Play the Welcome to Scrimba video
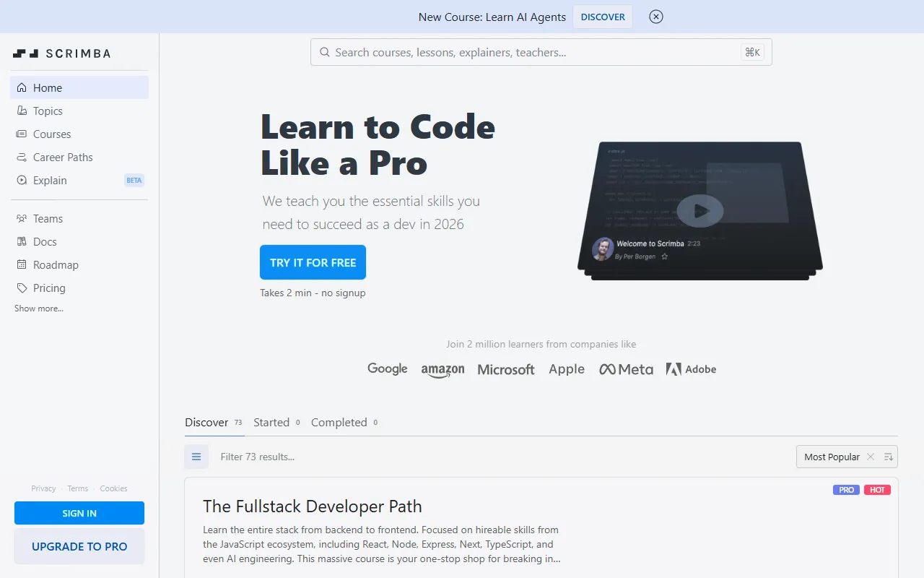Screen dimensions: 924x578 click(x=700, y=211)
